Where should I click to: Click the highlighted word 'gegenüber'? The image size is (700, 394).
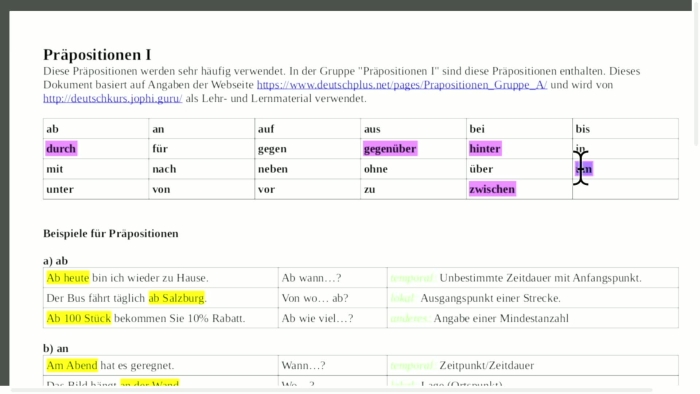coord(390,149)
